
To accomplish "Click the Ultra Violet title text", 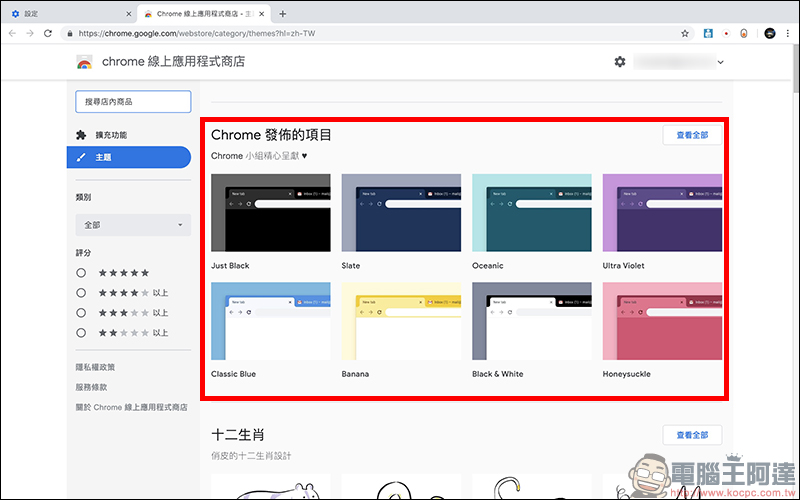I will pos(623,266).
